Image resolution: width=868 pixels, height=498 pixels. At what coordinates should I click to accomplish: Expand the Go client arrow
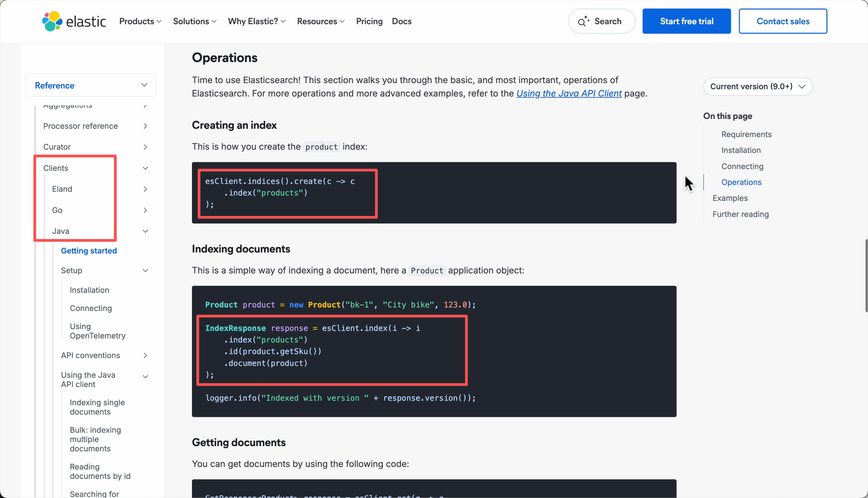click(x=145, y=211)
